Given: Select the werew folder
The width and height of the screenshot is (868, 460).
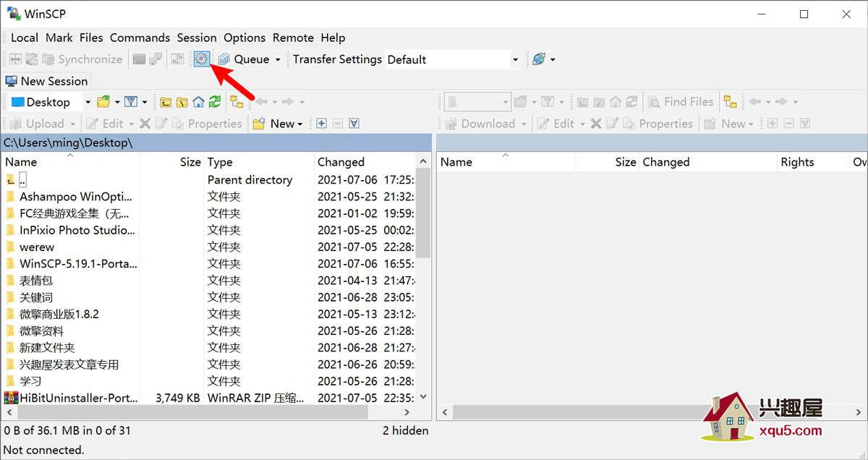Looking at the screenshot, I should click(x=37, y=247).
